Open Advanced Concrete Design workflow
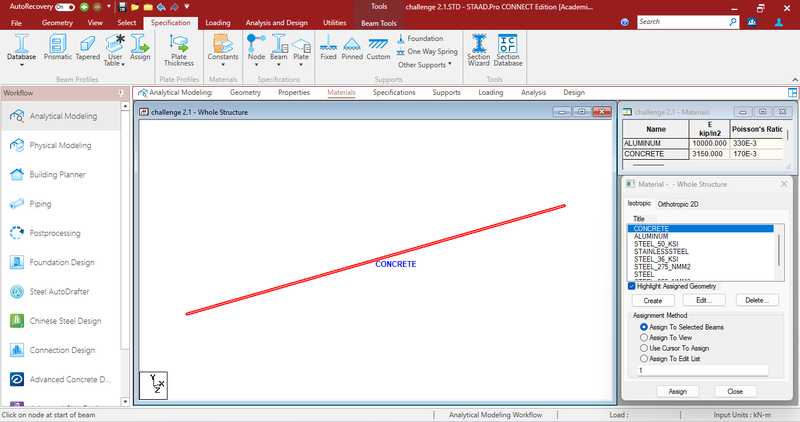The image size is (800, 422). pyautogui.click(x=61, y=379)
